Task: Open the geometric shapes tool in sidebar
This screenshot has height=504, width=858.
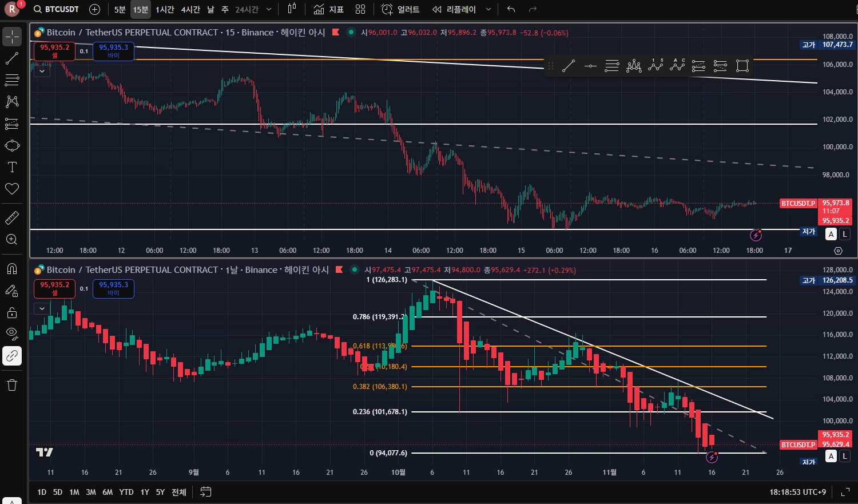Action: tap(12, 145)
